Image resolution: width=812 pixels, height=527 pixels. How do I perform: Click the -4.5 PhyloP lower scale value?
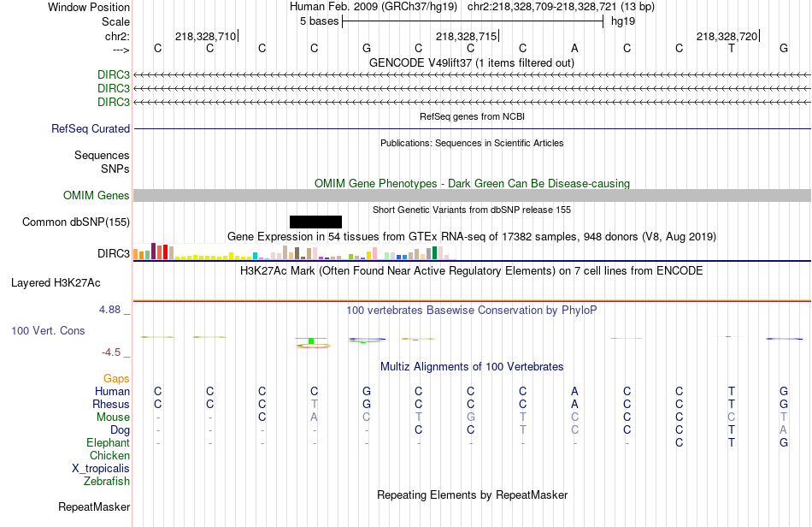coord(111,352)
